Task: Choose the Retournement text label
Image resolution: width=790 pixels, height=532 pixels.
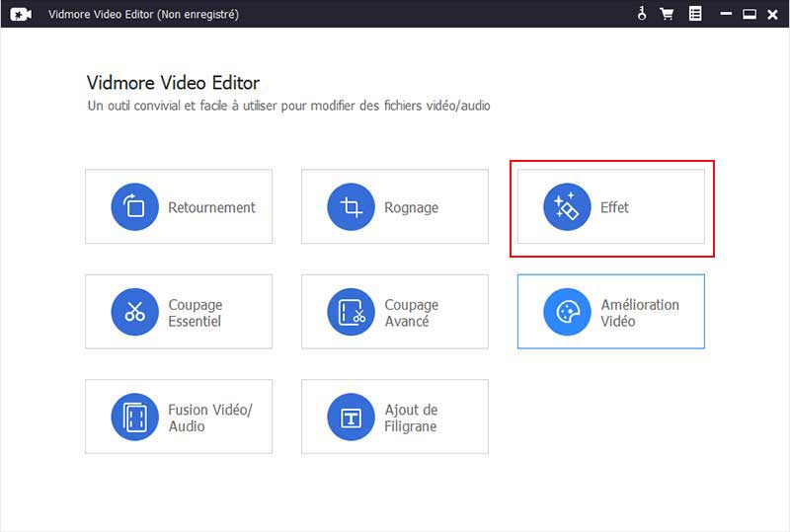Action: (211, 207)
